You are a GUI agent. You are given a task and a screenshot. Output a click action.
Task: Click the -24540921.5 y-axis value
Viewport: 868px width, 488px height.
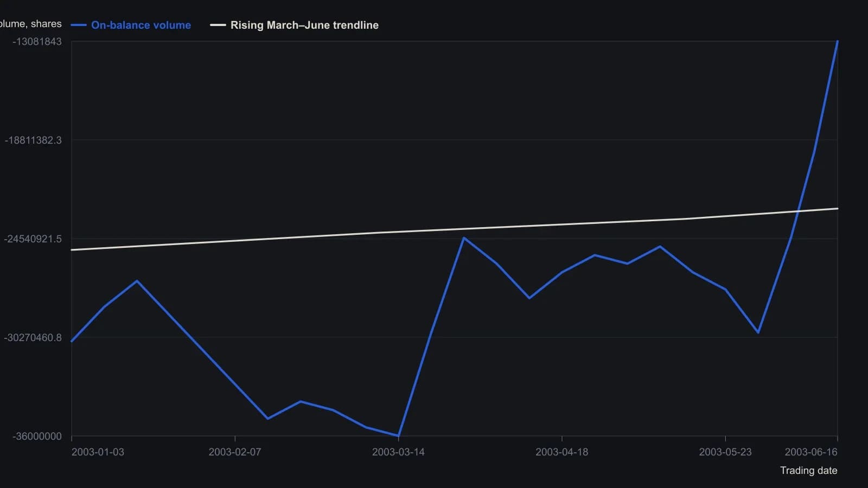tap(33, 239)
